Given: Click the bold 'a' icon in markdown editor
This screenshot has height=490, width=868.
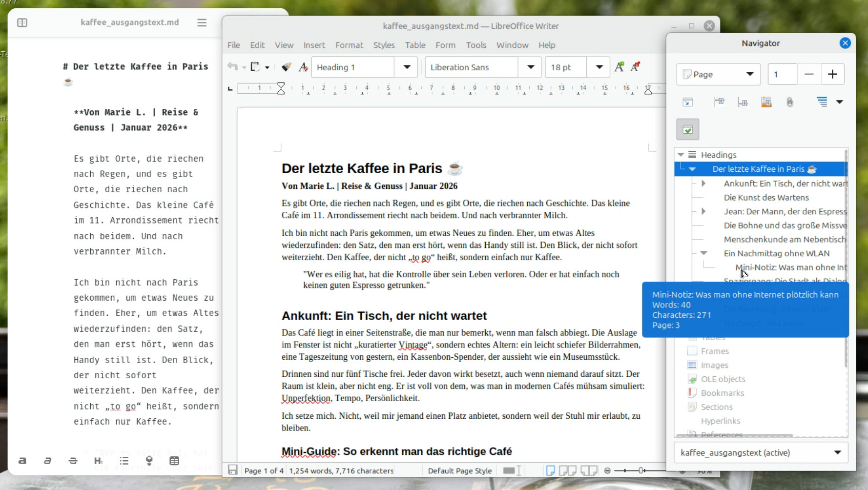Looking at the screenshot, I should click(22, 461).
